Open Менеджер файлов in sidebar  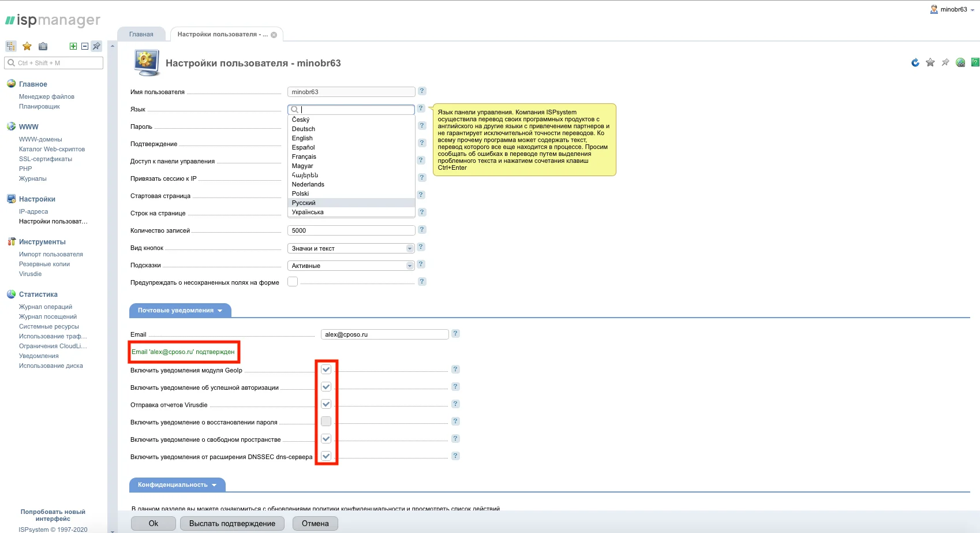click(x=47, y=96)
